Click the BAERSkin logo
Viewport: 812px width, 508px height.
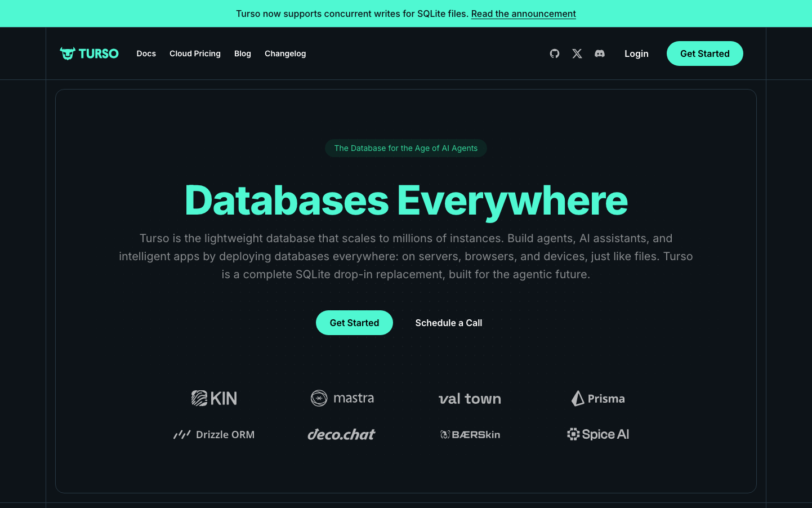coord(470,434)
